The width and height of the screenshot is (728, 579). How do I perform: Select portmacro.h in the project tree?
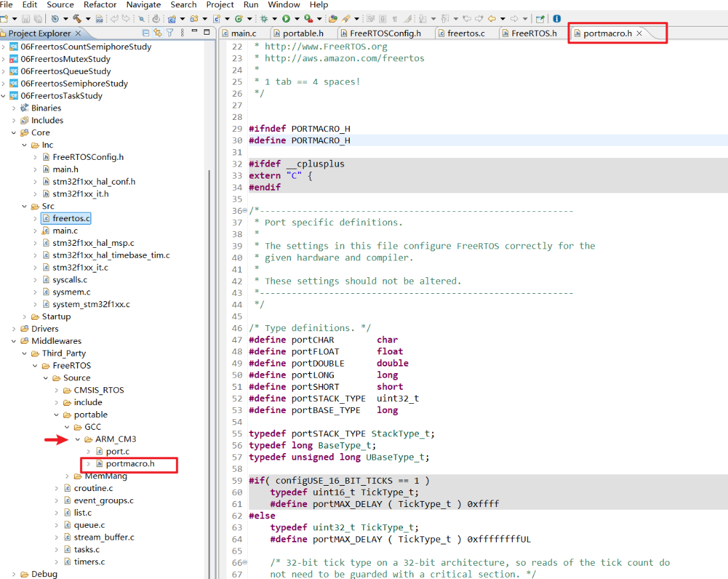(130, 464)
